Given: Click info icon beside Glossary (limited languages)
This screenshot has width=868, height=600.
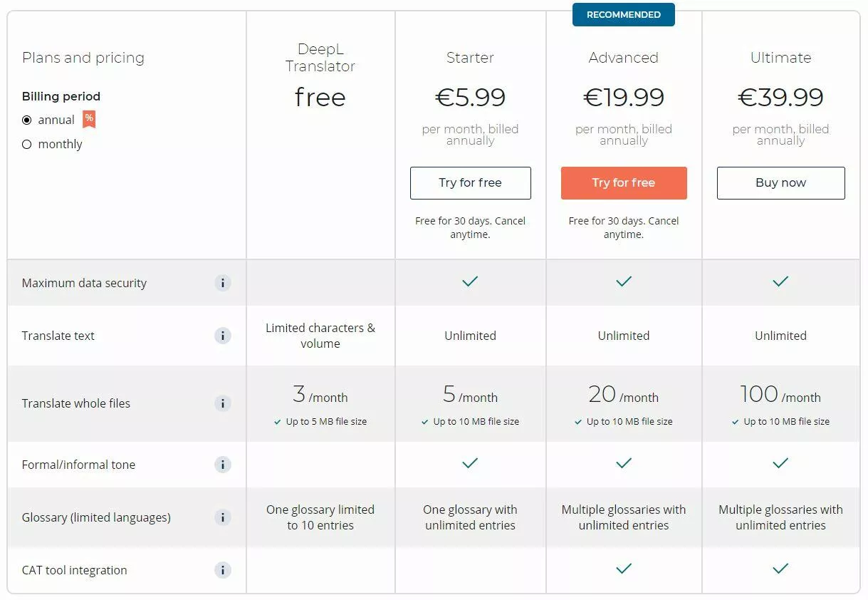Looking at the screenshot, I should click(x=223, y=517).
